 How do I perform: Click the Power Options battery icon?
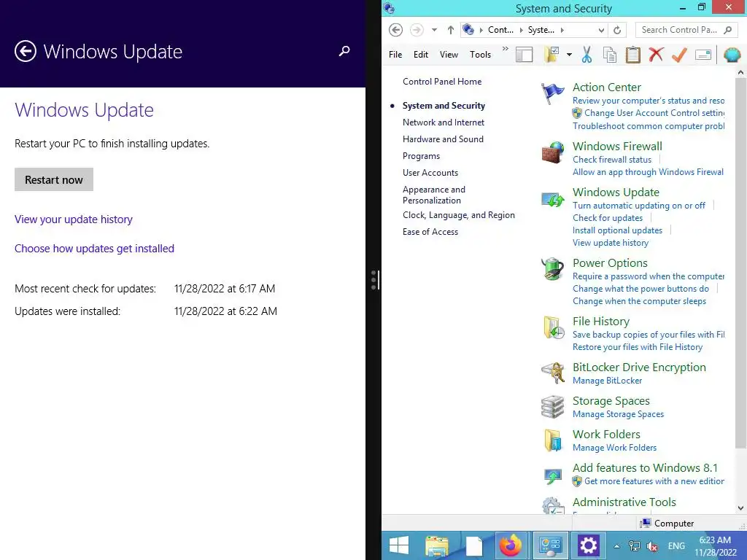tap(553, 269)
